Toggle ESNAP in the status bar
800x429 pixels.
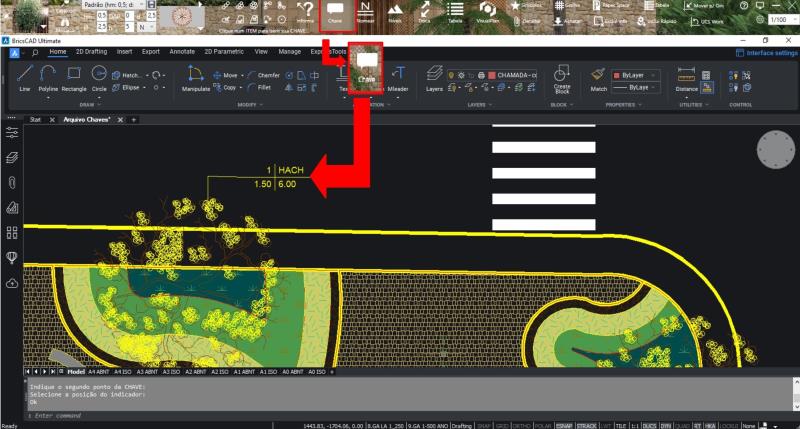coord(566,425)
